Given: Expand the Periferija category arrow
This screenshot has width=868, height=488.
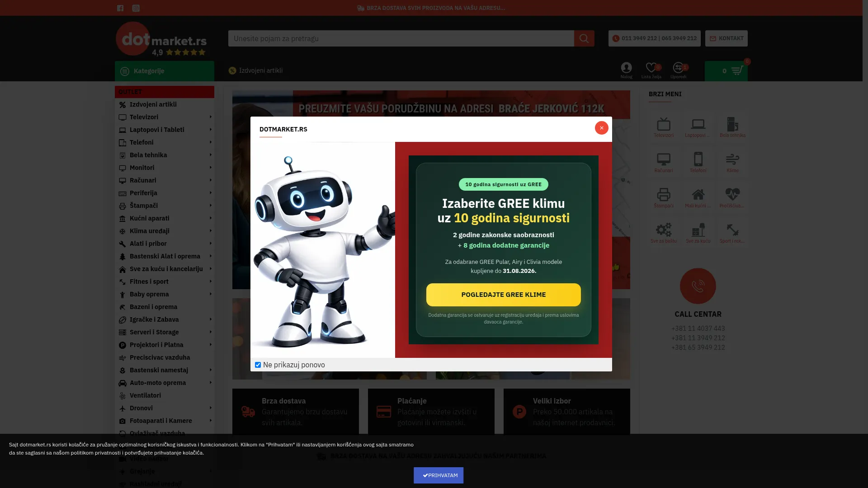Looking at the screenshot, I should pyautogui.click(x=211, y=193).
